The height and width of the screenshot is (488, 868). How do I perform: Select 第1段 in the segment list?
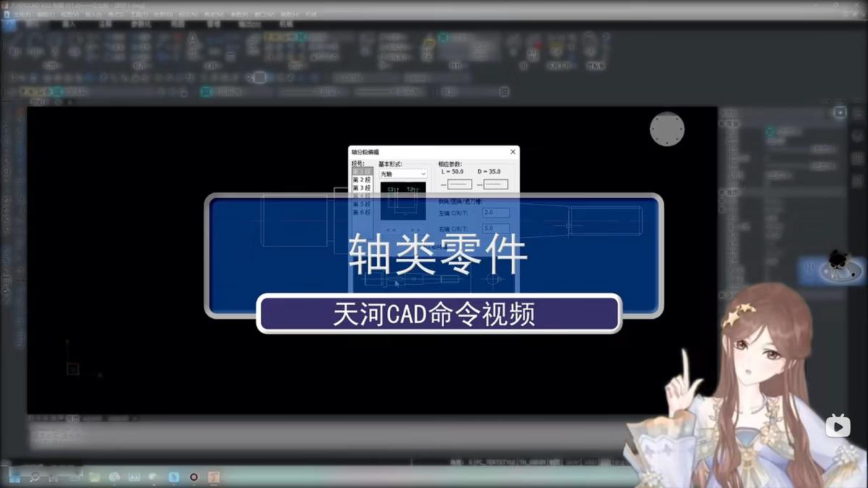point(362,172)
